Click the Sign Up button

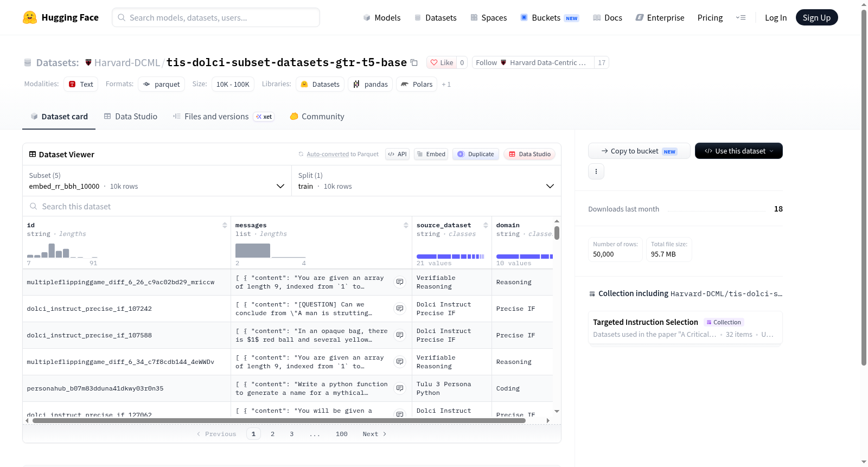(816, 17)
